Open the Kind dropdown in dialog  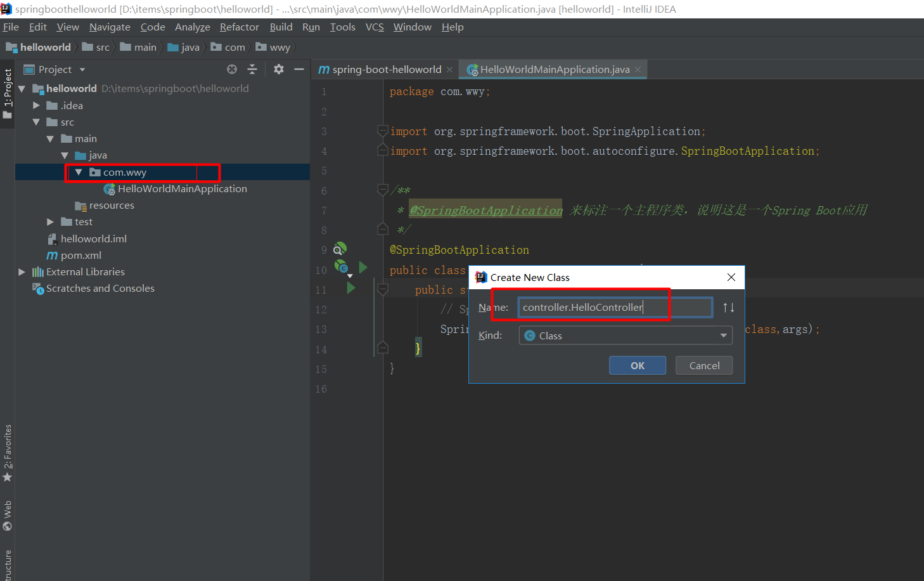point(626,336)
